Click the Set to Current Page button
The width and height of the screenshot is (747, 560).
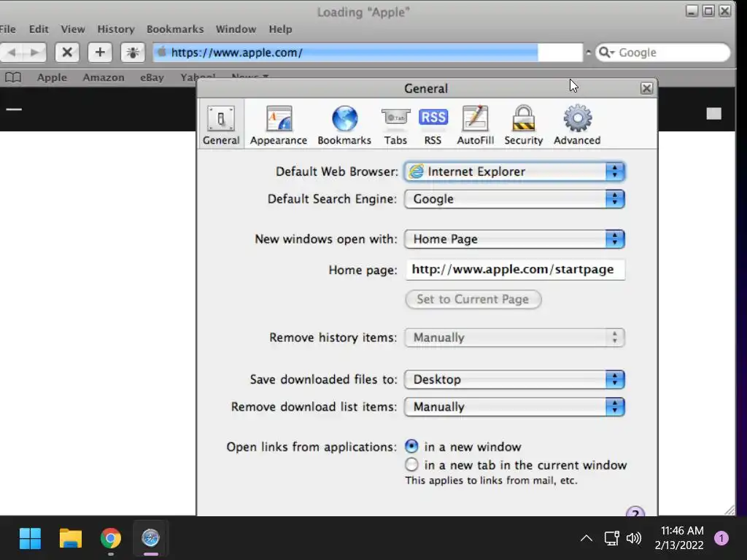(473, 299)
